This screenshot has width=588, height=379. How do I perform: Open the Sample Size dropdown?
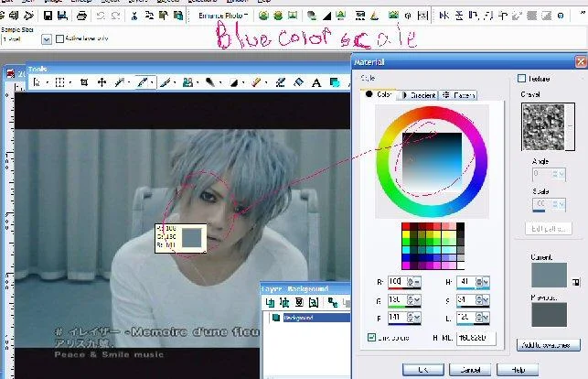click(x=46, y=39)
